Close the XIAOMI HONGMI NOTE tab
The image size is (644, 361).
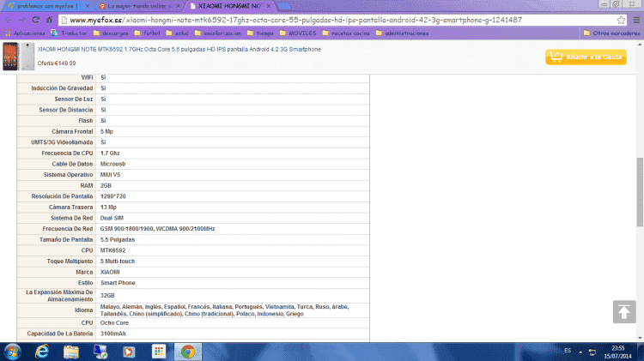(269, 6)
